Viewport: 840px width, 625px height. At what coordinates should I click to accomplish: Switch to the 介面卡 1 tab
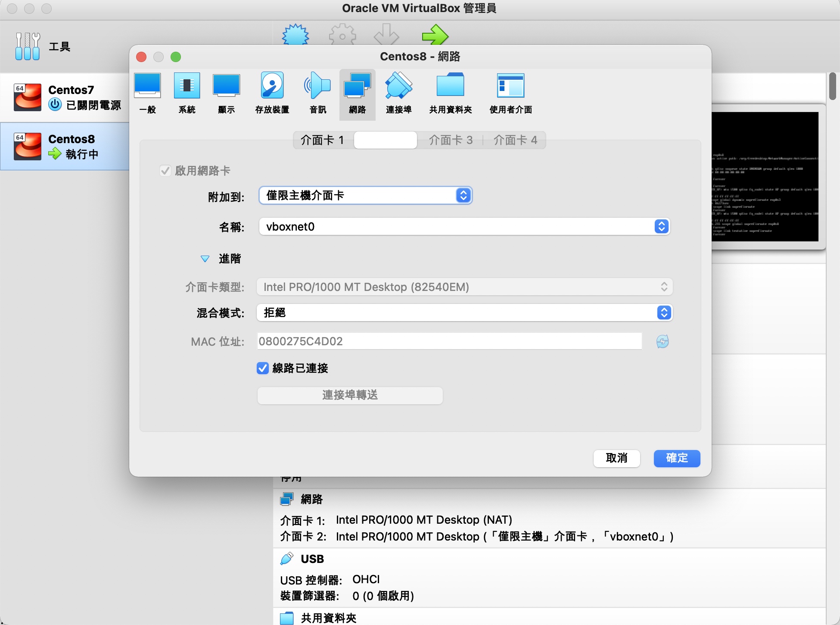[323, 140]
